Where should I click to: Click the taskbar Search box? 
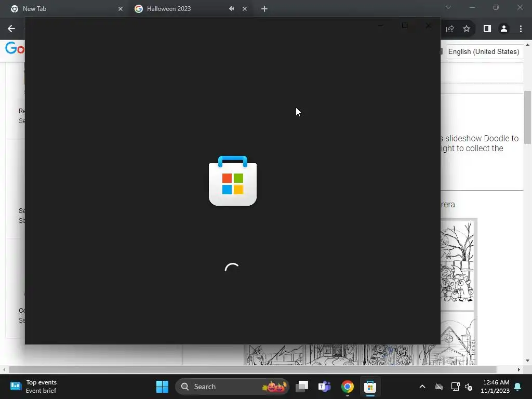[x=232, y=387]
